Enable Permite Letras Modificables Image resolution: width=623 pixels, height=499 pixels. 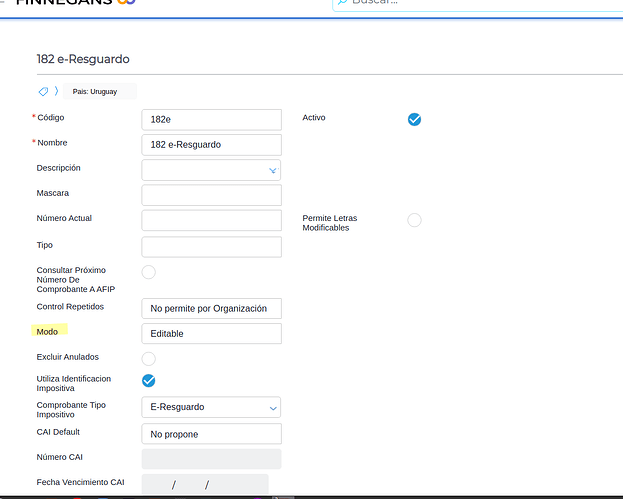tap(414, 220)
